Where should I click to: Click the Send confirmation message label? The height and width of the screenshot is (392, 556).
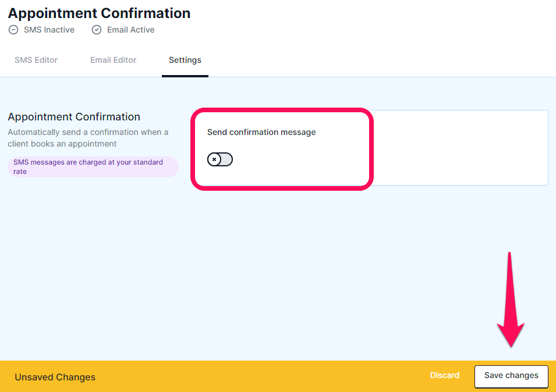pos(261,132)
